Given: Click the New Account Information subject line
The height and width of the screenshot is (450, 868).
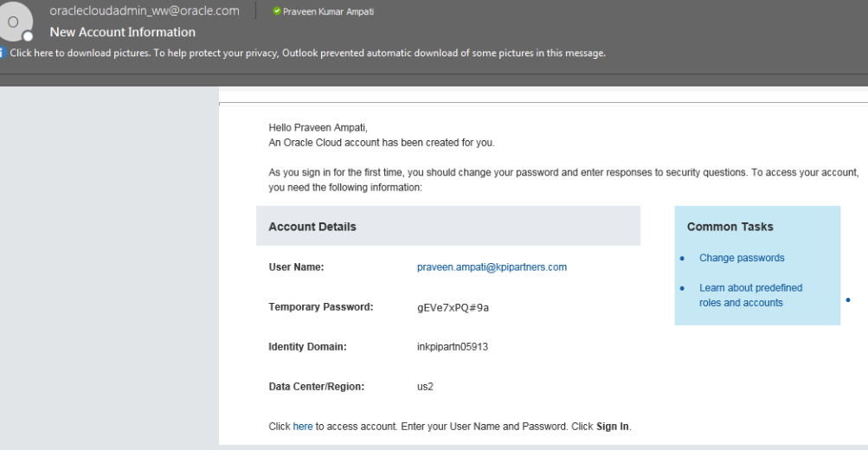Looking at the screenshot, I should pos(122,32).
